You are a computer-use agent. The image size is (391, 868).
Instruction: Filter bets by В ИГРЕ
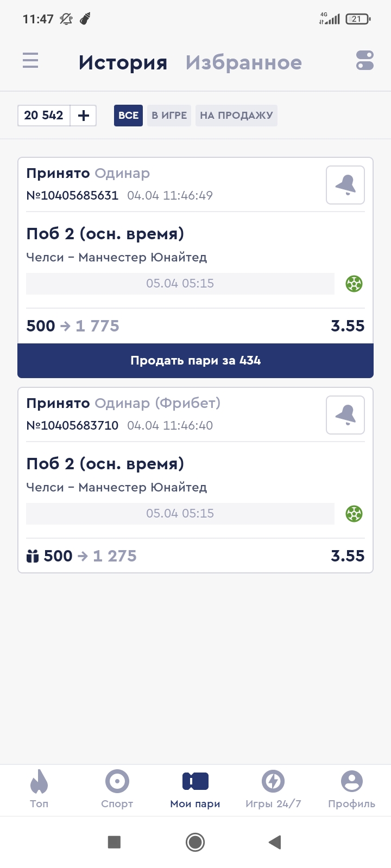169,116
